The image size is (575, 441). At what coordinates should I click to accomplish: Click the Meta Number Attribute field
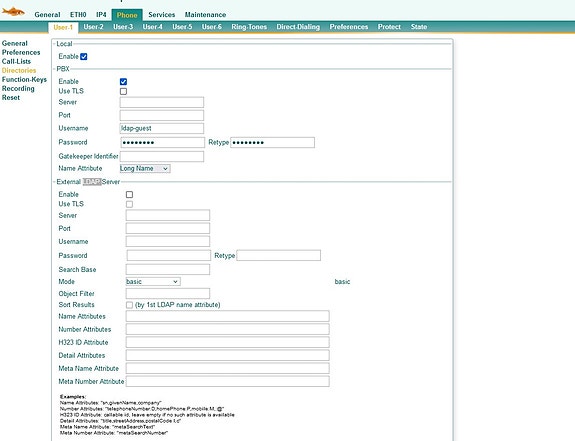[227, 381]
